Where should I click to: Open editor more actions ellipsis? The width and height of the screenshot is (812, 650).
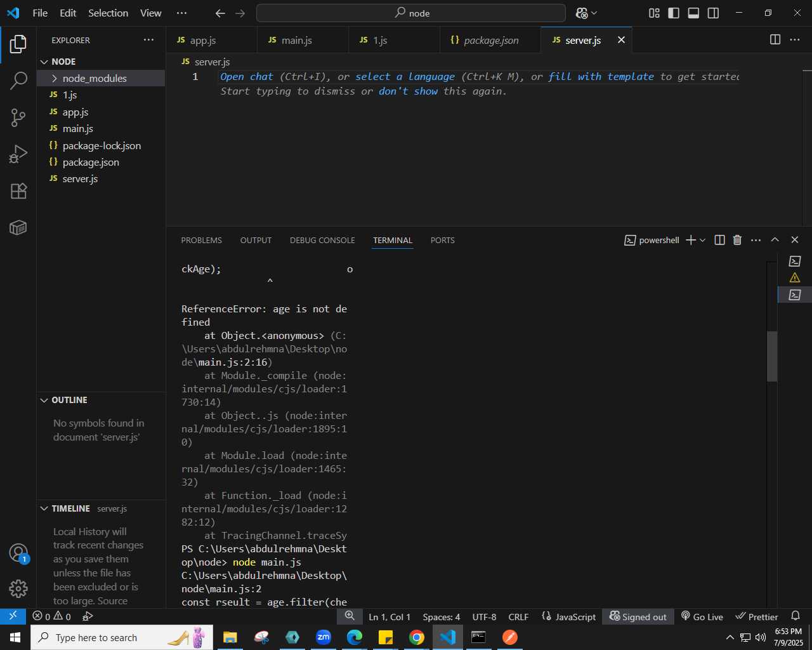(795, 39)
